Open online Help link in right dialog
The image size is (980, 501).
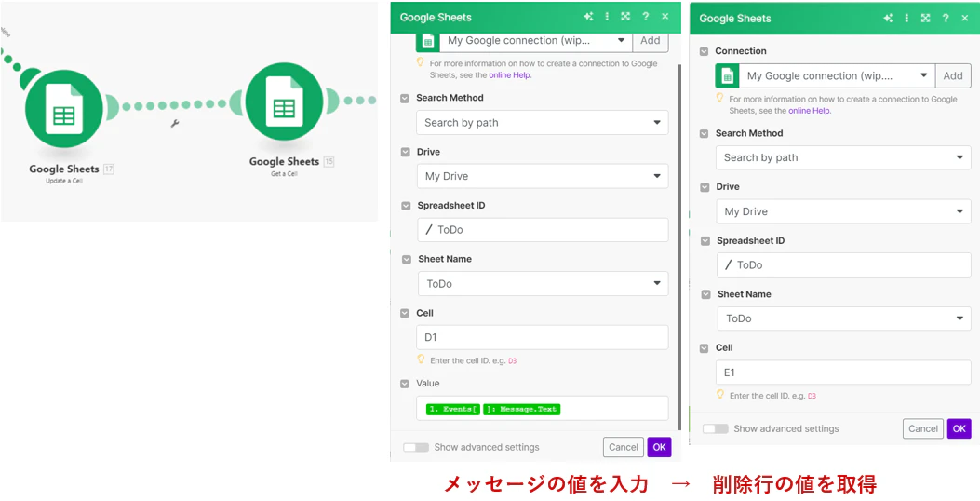pyautogui.click(x=810, y=110)
